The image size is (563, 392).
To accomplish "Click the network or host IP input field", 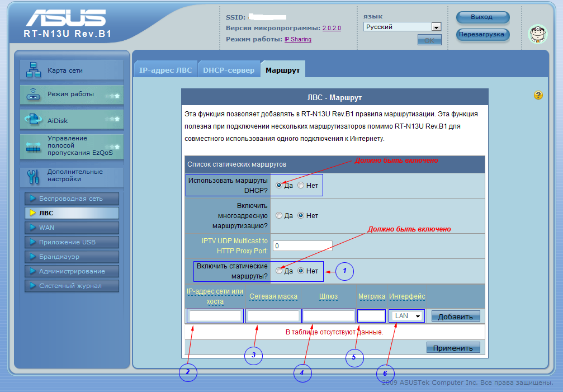I will (x=215, y=316).
